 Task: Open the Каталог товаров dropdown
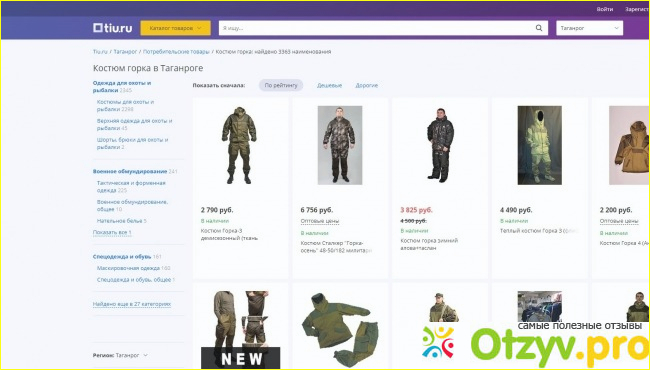(x=175, y=28)
